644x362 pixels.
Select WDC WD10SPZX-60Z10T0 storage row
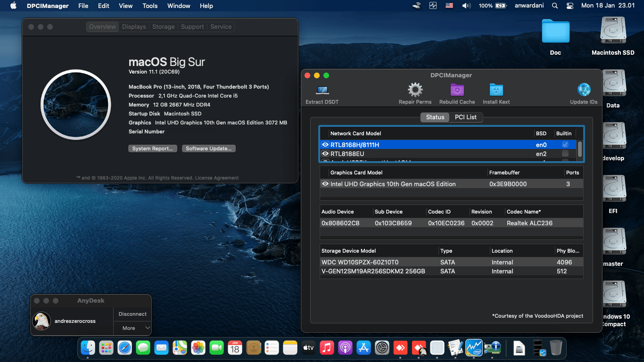coord(451,262)
